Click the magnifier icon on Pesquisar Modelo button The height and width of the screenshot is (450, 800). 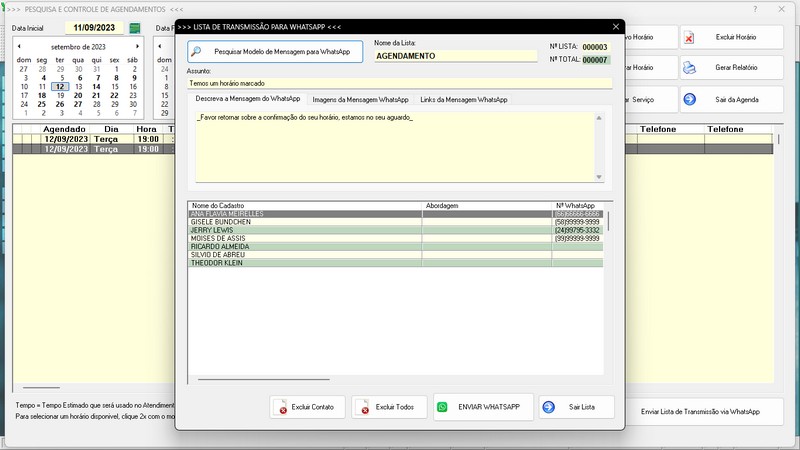pyautogui.click(x=199, y=51)
